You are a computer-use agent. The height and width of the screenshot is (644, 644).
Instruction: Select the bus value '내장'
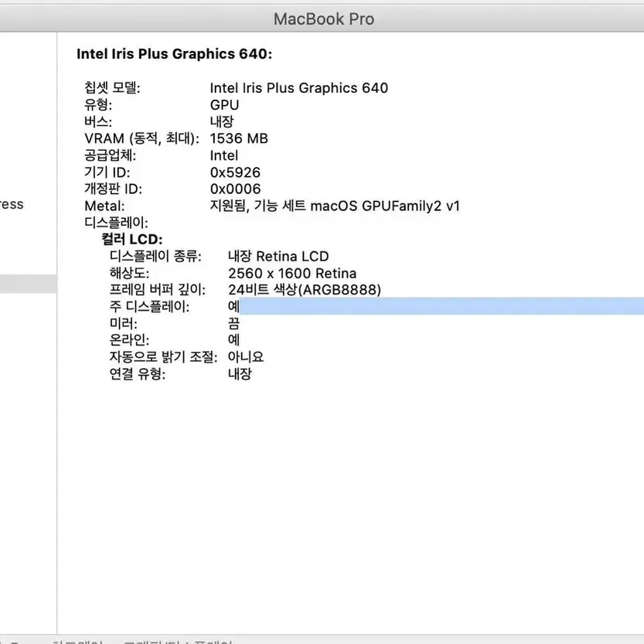tap(222, 121)
